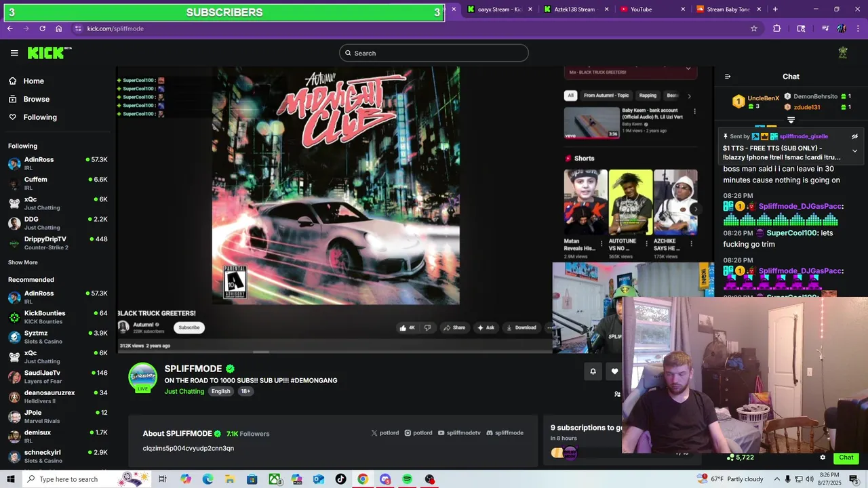
Task: Reload the page in Chrome
Action: 42,28
